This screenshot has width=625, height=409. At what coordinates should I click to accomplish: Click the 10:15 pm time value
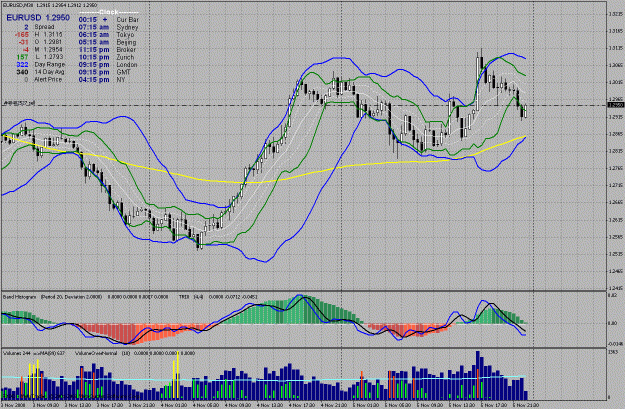[94, 57]
